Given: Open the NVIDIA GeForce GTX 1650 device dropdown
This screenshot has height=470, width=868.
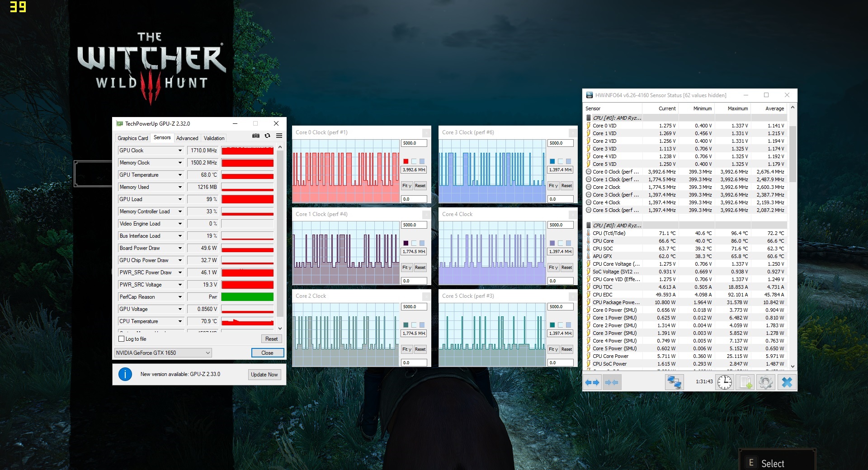Looking at the screenshot, I should [163, 353].
